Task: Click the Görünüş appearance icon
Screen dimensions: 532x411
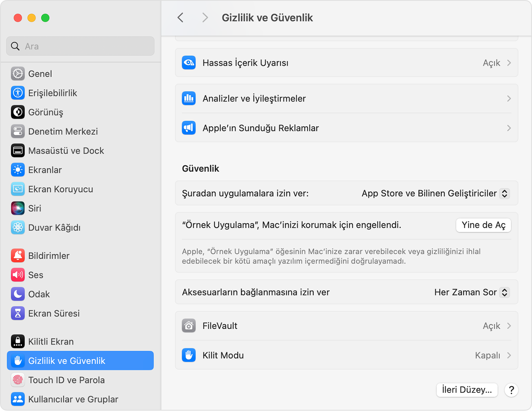Action: 18,112
